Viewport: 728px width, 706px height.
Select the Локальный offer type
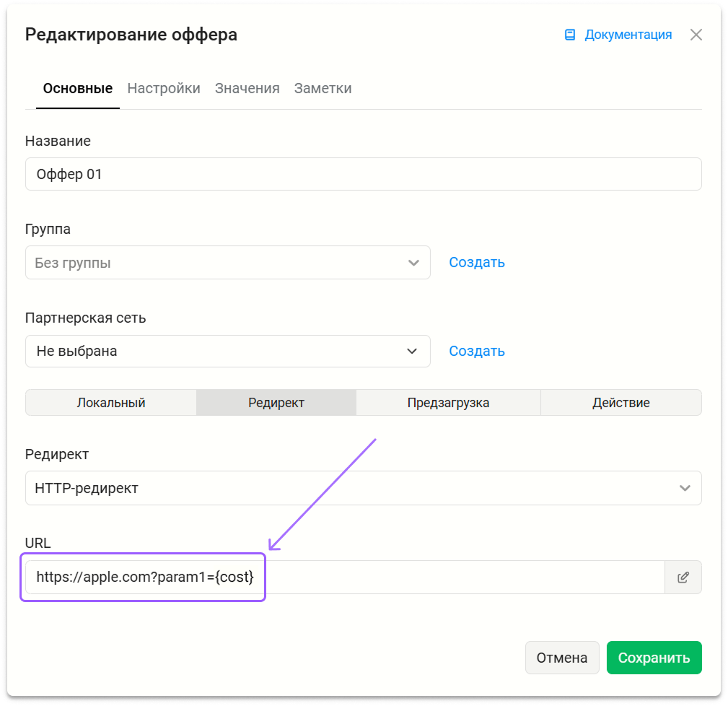coord(111,403)
